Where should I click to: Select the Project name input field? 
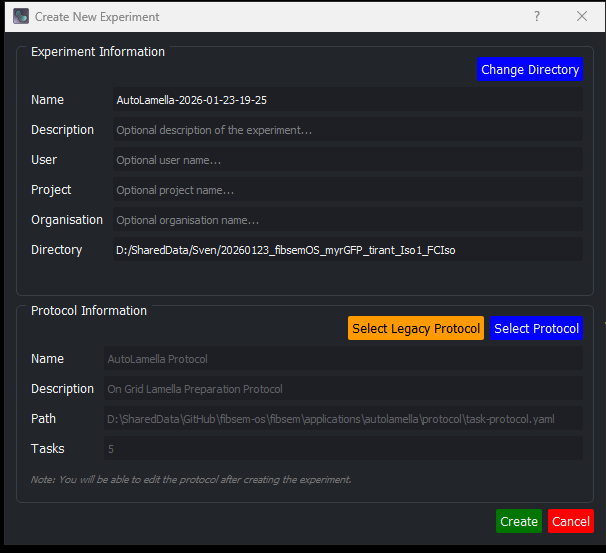pos(346,190)
